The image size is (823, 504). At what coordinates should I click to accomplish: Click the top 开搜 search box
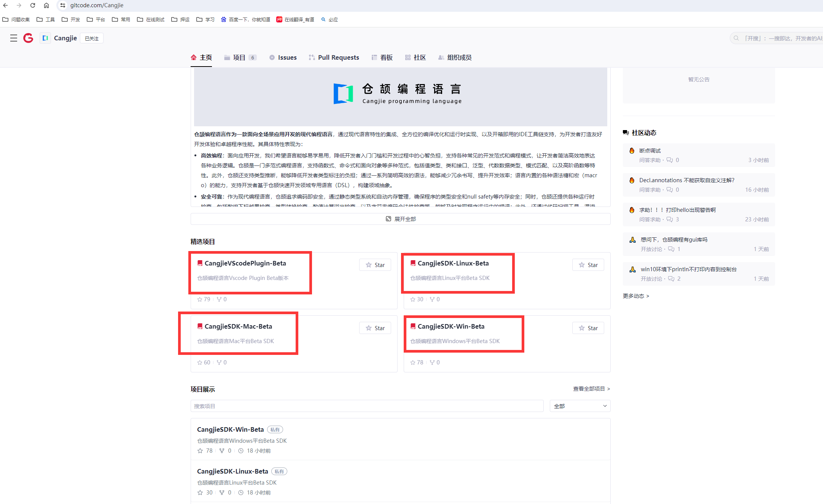pyautogui.click(x=776, y=38)
